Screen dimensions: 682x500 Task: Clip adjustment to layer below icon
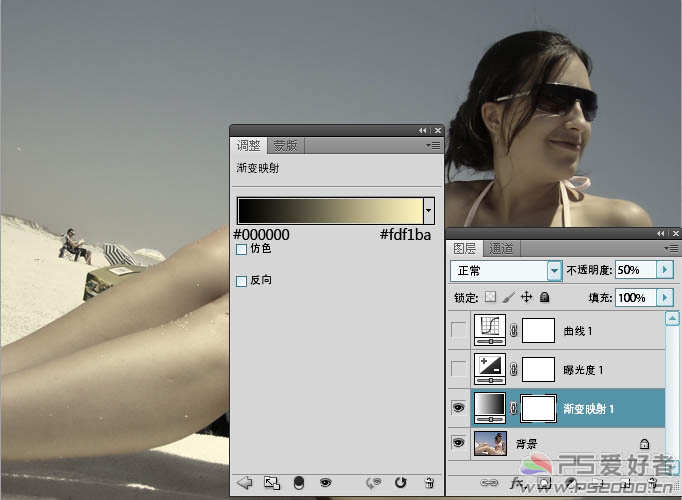tap(299, 483)
